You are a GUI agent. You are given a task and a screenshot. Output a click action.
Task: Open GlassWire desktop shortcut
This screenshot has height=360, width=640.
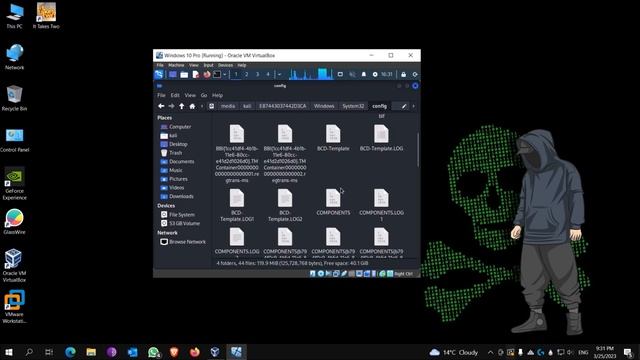14,222
